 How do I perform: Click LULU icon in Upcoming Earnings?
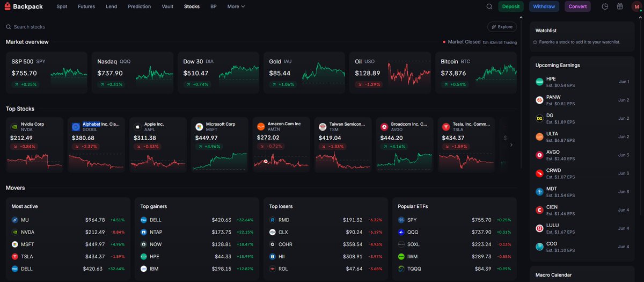coord(539,228)
